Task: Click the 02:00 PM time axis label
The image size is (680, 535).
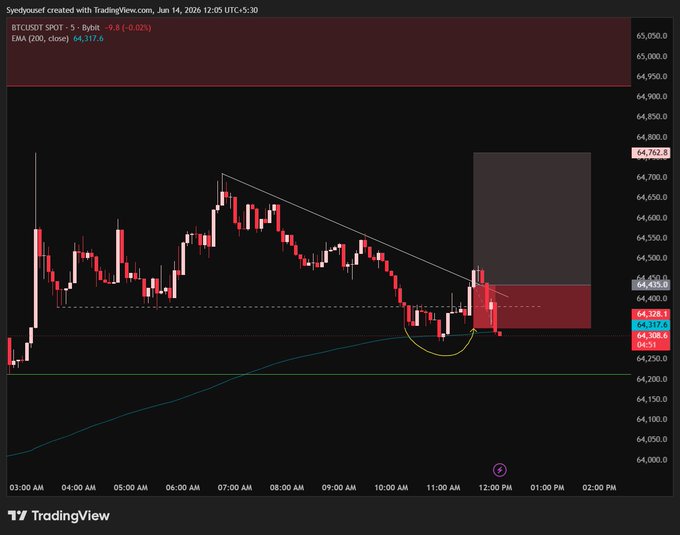Action: 599,487
